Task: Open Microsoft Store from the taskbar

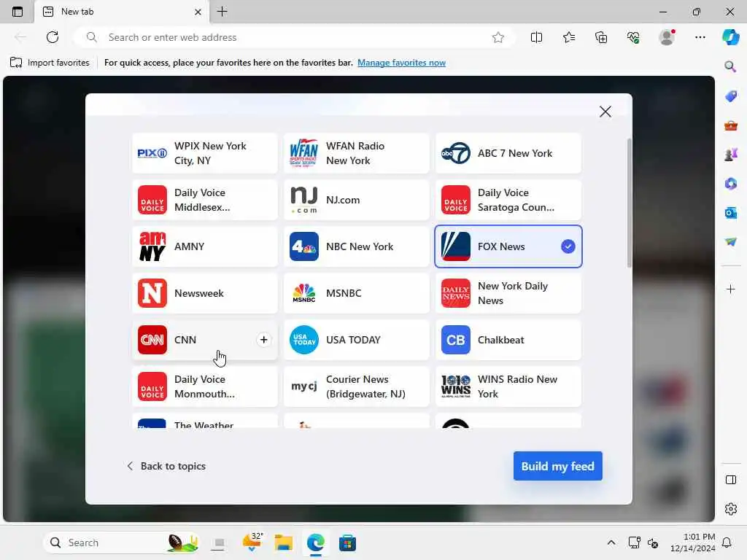Action: [x=347, y=542]
